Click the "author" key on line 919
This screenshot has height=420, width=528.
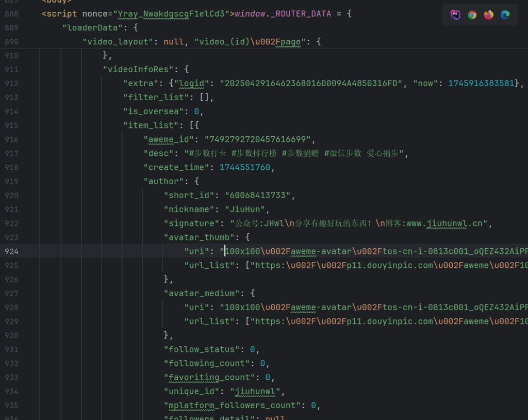point(163,182)
